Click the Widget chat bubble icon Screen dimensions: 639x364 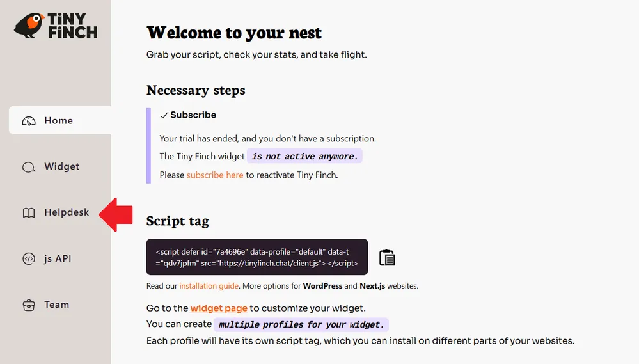pos(29,167)
